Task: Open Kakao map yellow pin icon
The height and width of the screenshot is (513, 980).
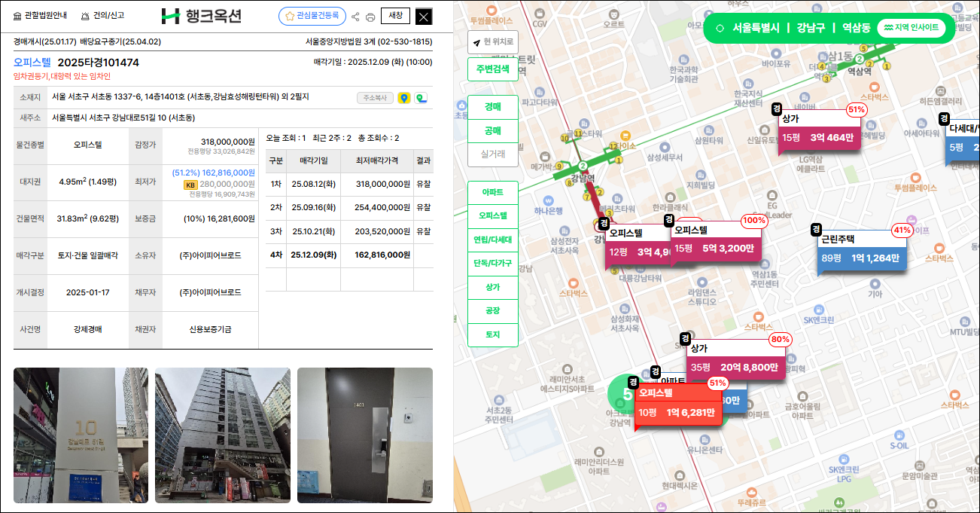Action: click(404, 98)
